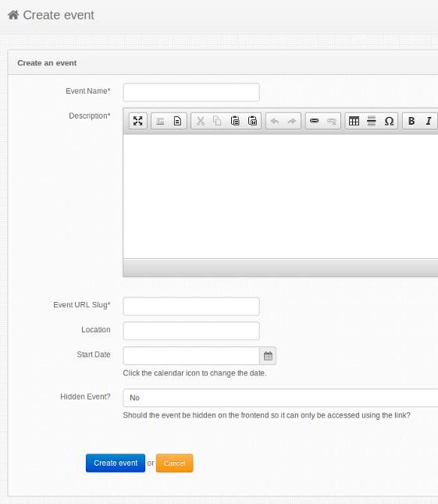Undo the last edit in the editor

click(x=275, y=121)
